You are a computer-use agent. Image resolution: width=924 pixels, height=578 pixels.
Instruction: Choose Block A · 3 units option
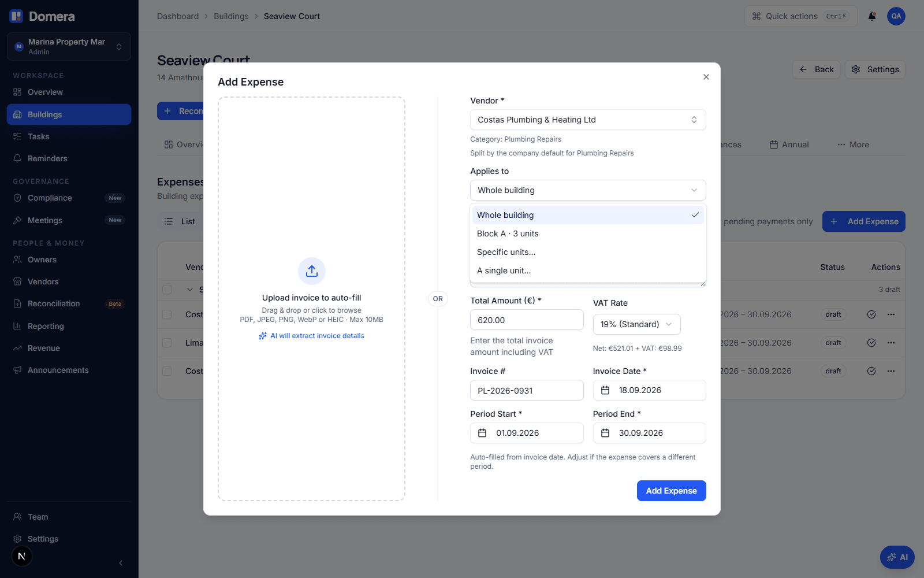[588, 234]
